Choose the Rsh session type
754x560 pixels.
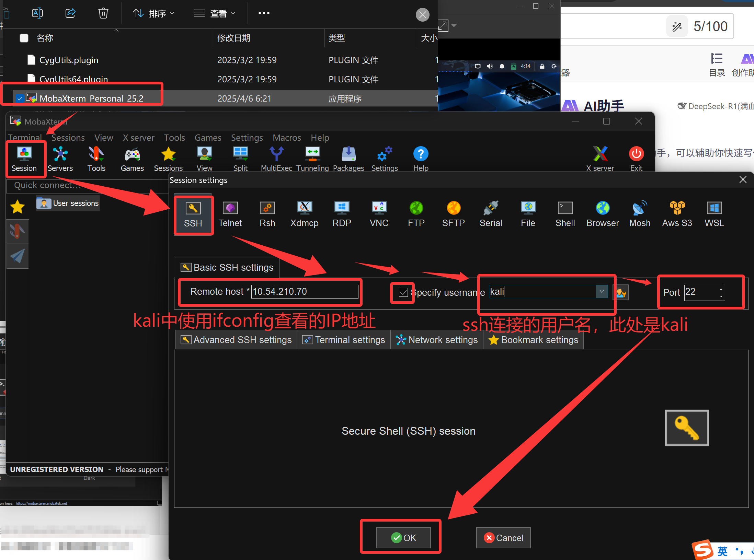pyautogui.click(x=267, y=215)
